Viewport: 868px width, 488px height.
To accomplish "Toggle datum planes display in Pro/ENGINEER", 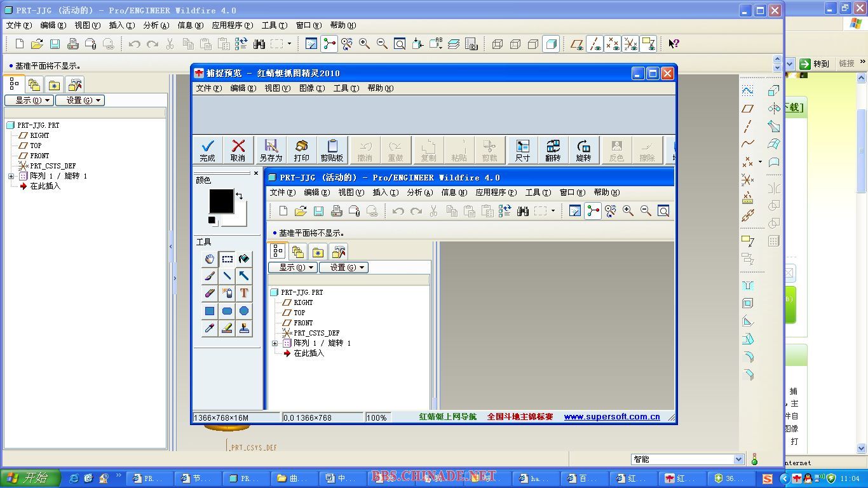I will pos(577,44).
